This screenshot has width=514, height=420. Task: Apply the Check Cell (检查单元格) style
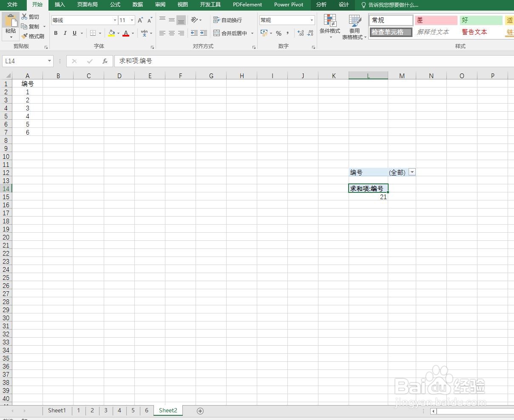[x=391, y=32]
